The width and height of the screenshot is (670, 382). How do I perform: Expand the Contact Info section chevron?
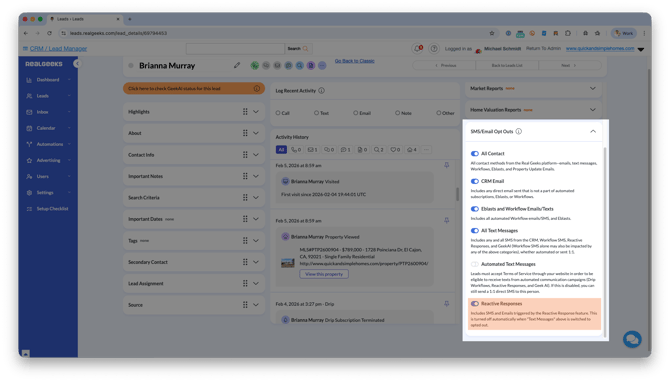point(256,155)
